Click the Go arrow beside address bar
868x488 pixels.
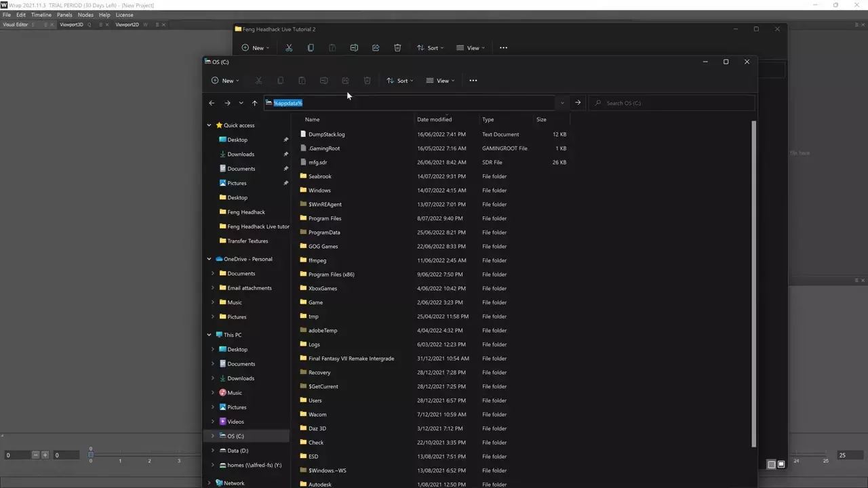(578, 103)
